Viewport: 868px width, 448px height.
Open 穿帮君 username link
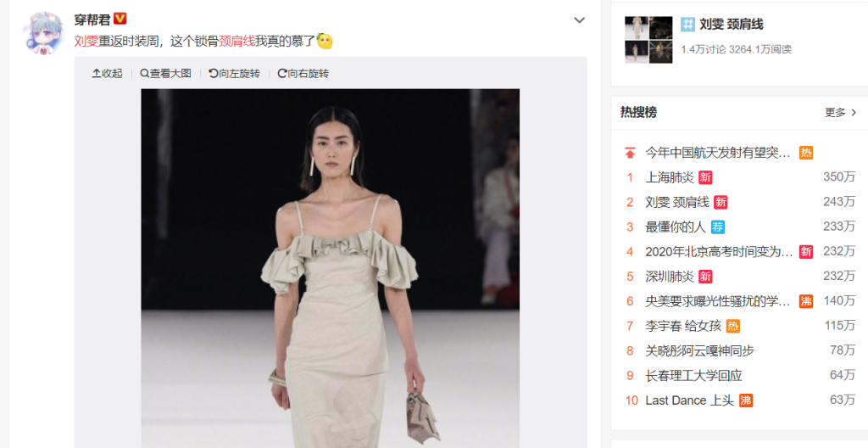coord(92,20)
